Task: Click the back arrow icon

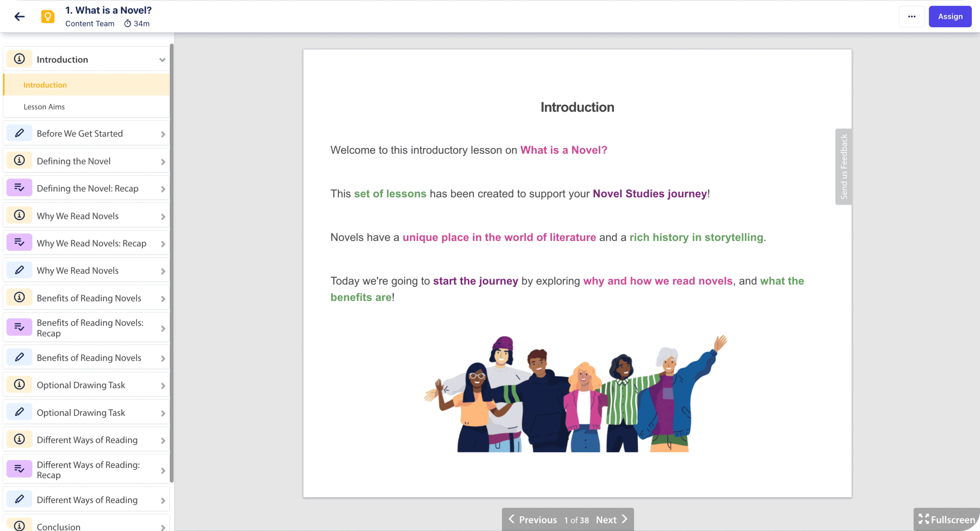Action: [x=20, y=16]
